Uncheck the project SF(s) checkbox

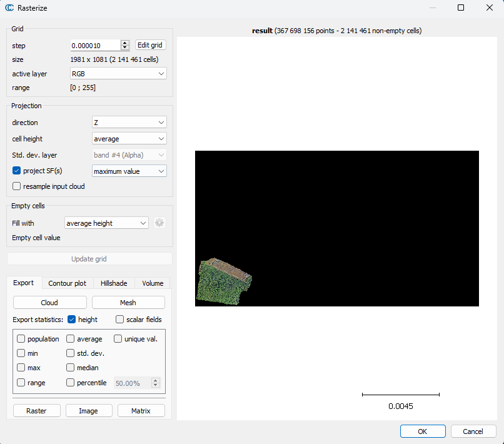pos(17,171)
